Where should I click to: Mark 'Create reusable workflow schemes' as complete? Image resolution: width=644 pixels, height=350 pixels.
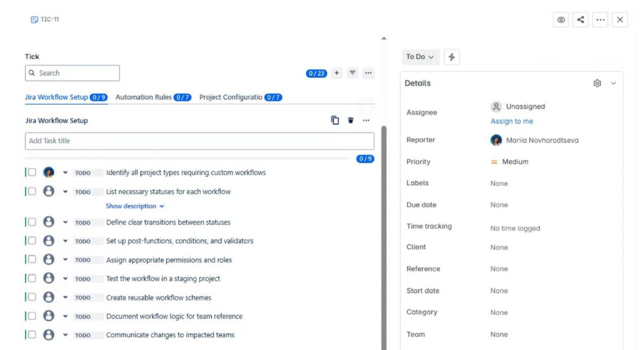click(x=32, y=297)
